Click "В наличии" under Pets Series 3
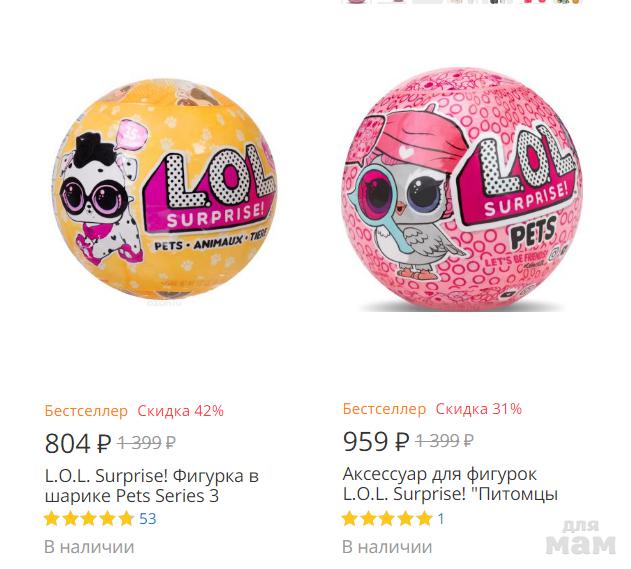This screenshot has width=631, height=569. (x=89, y=547)
